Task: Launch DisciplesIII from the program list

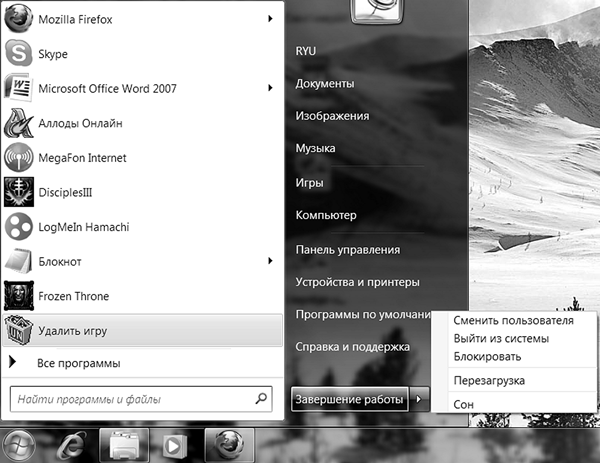Action: click(x=19, y=192)
